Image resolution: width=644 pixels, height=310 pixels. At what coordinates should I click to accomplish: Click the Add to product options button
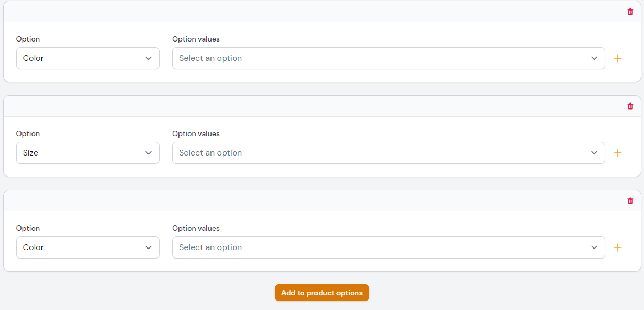pyautogui.click(x=322, y=293)
